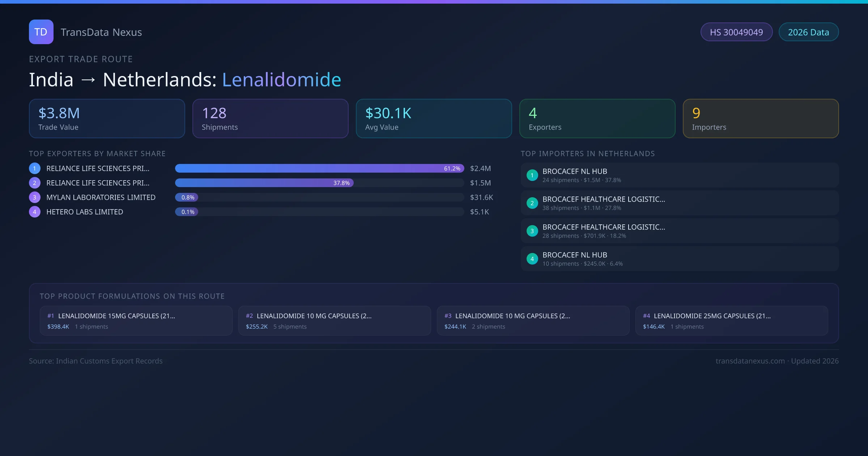
Task: Open the $3.8M Trade Value card
Action: [107, 119]
